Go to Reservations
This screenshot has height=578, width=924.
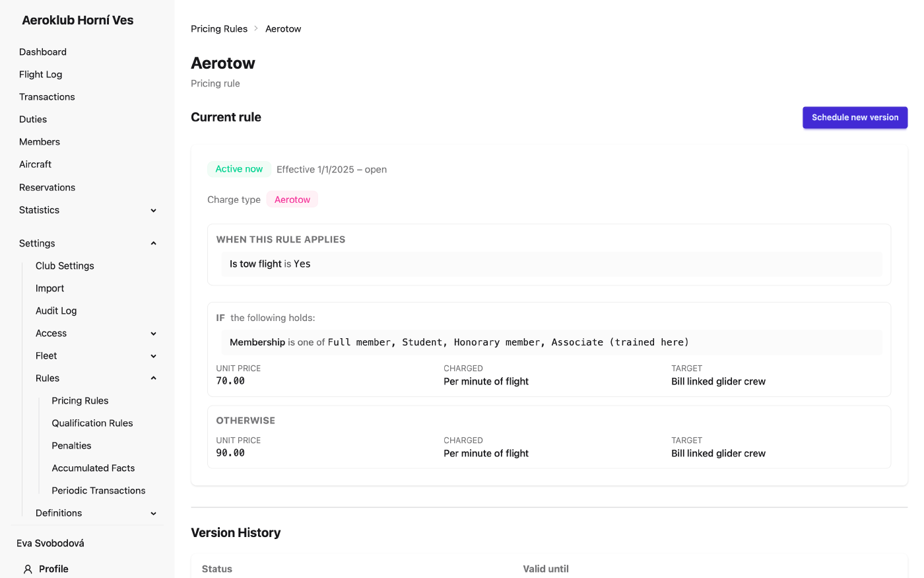47,188
